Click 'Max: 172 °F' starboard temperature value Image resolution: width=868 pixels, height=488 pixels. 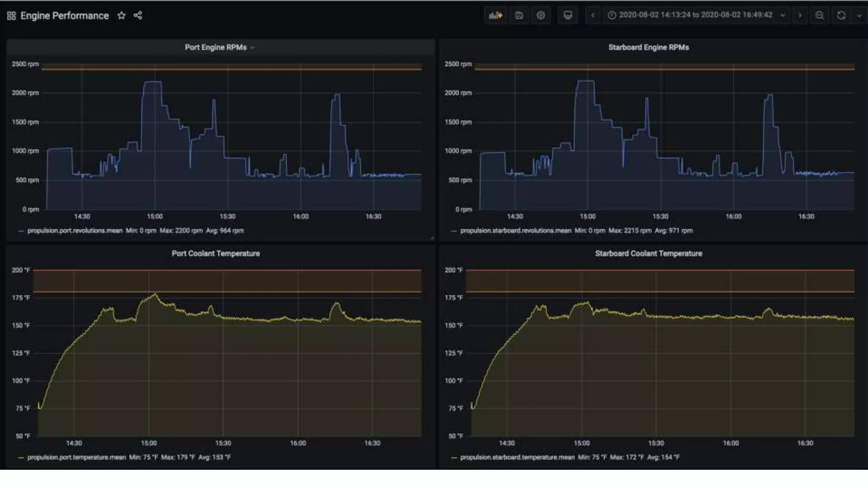627,457
